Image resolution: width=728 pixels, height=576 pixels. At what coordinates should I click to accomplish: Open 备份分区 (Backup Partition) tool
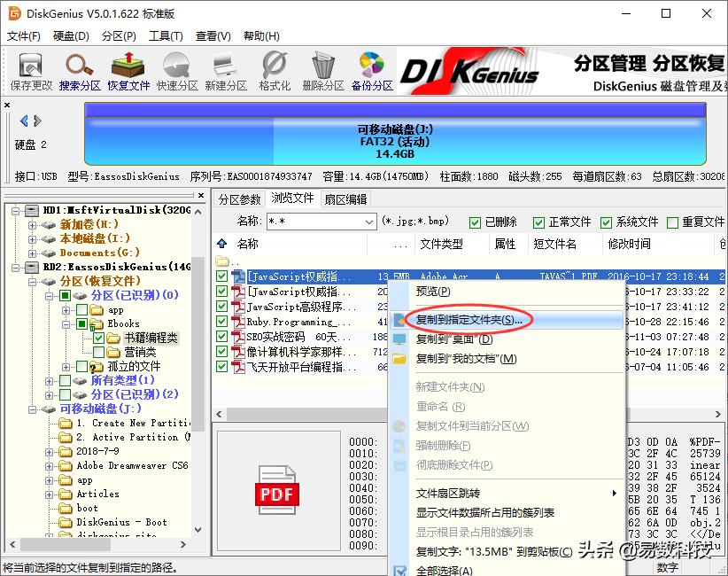pos(371,69)
